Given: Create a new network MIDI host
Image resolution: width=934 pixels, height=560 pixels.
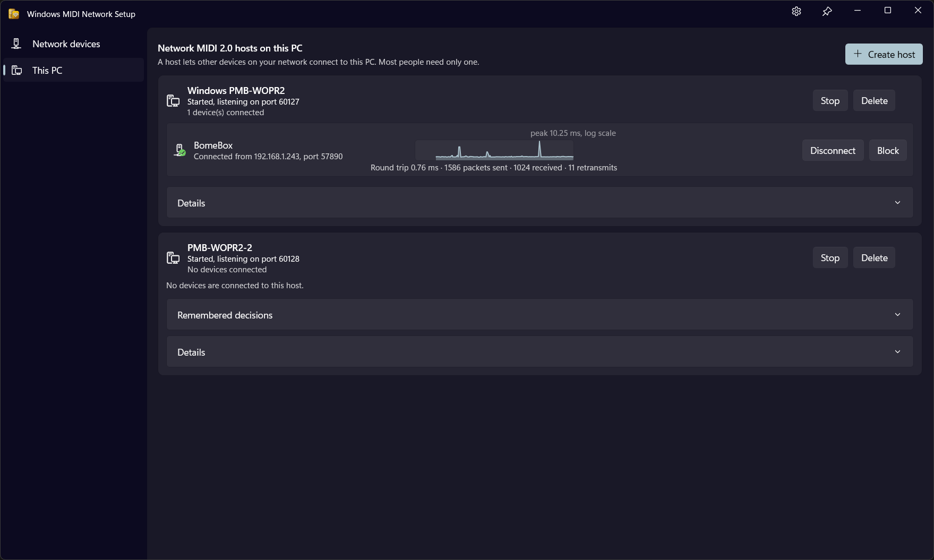Looking at the screenshot, I should point(884,54).
